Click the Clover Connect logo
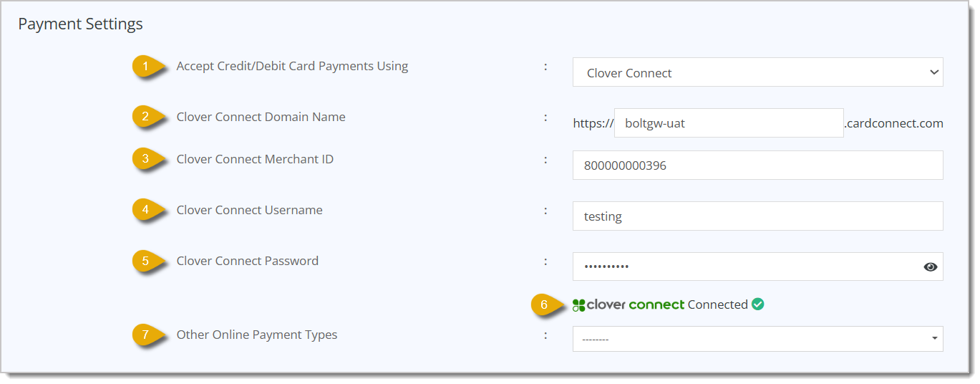 (629, 305)
